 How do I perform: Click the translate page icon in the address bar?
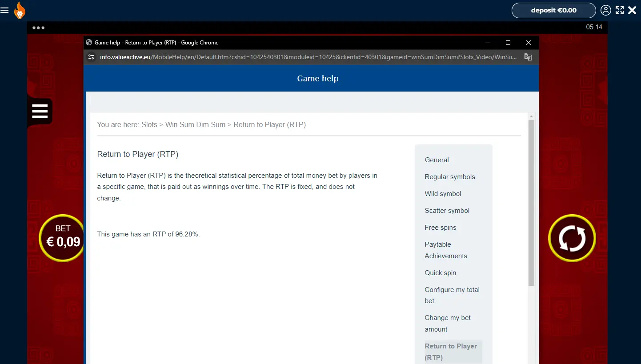tap(528, 57)
